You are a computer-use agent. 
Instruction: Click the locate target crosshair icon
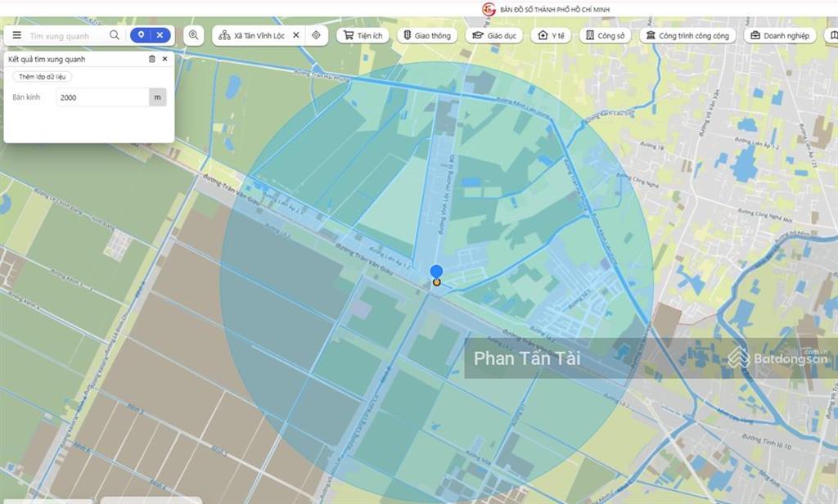click(316, 36)
